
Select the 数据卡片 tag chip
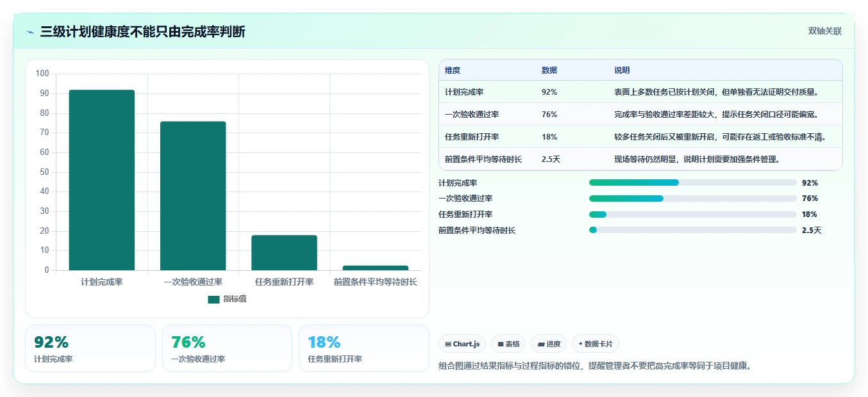point(596,344)
